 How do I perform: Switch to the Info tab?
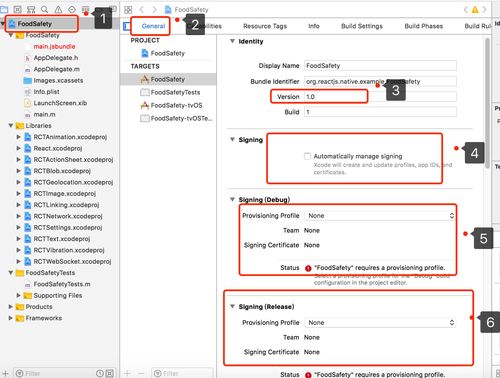314,26
